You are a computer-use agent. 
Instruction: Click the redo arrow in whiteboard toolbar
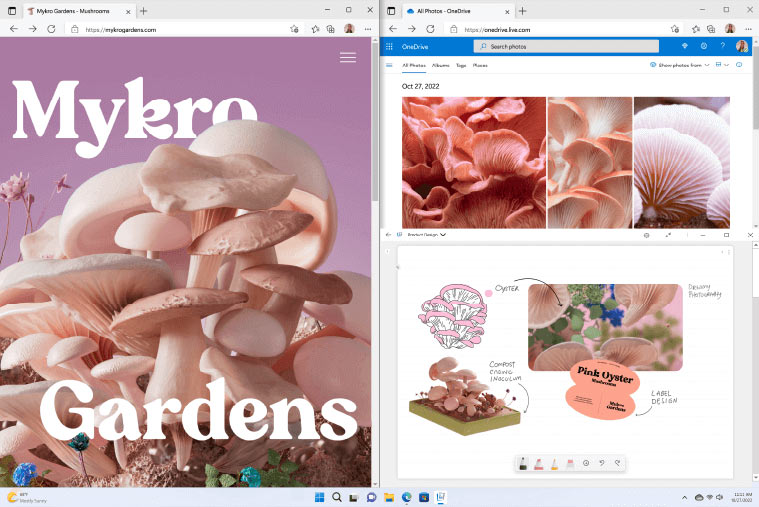618,463
